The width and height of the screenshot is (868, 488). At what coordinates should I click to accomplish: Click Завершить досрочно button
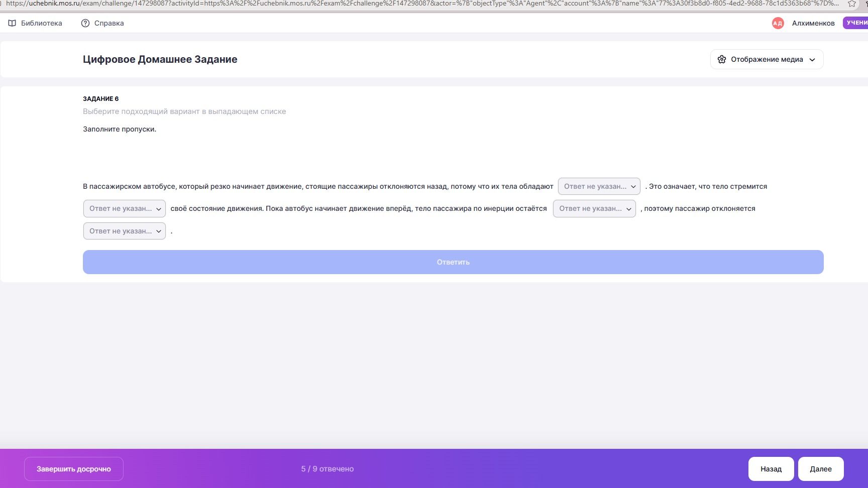tap(74, 469)
